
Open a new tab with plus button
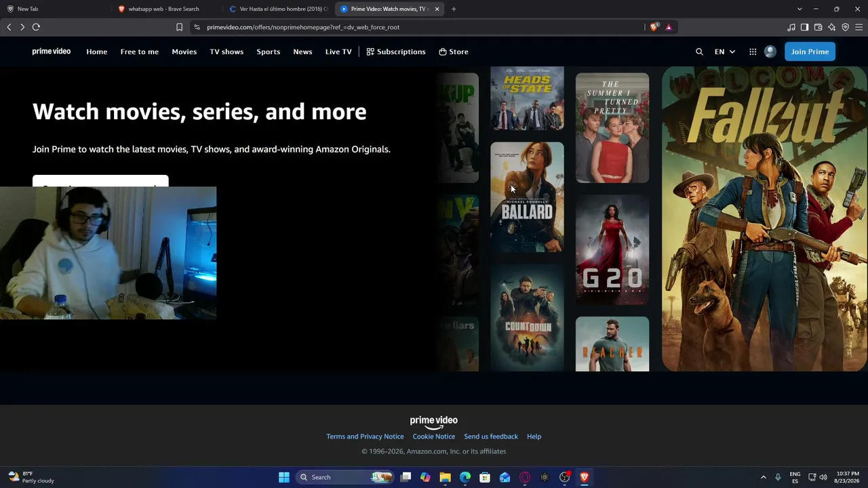(454, 9)
